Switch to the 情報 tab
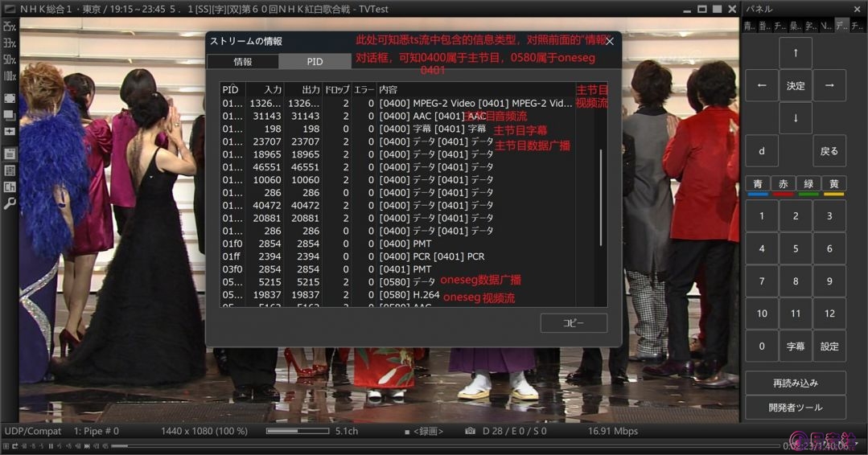 click(x=242, y=61)
